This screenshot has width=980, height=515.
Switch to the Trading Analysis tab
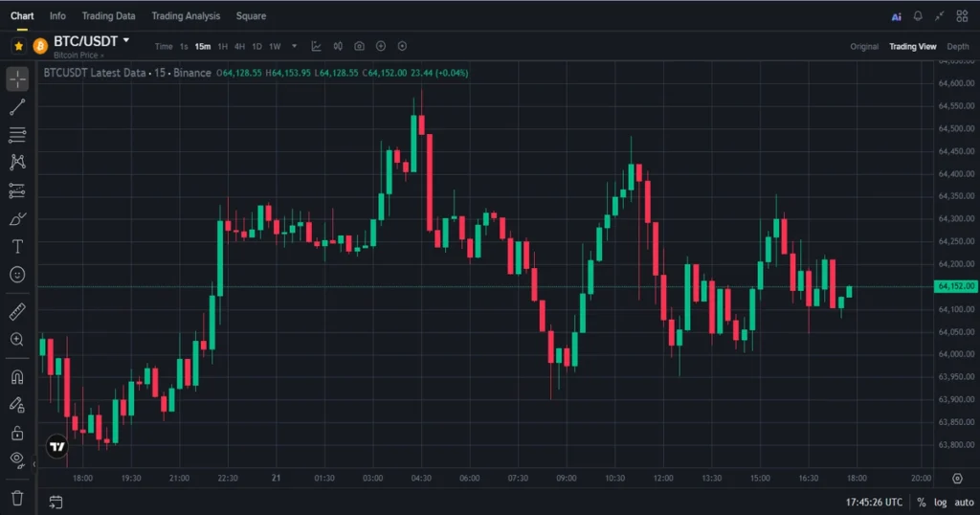click(x=186, y=15)
